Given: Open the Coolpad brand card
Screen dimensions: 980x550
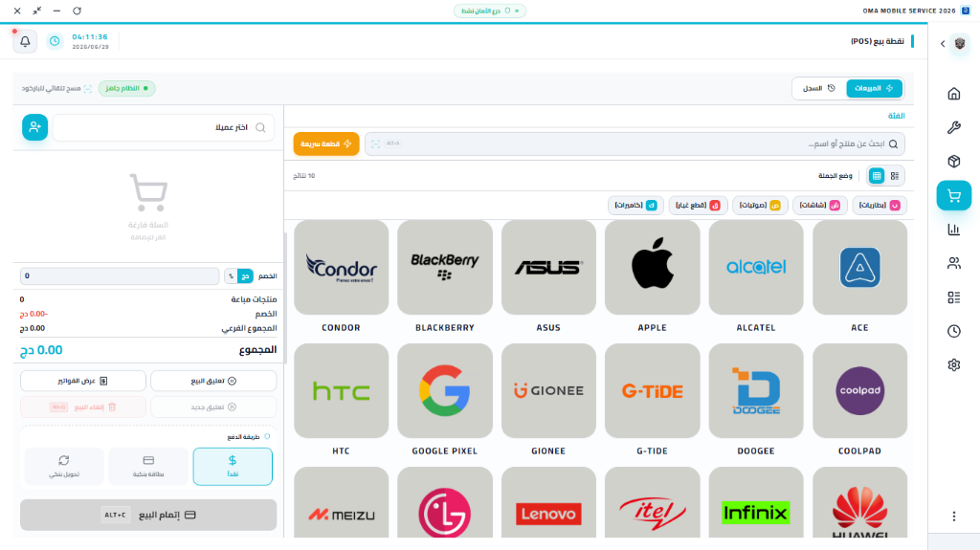Looking at the screenshot, I should pyautogui.click(x=860, y=390).
